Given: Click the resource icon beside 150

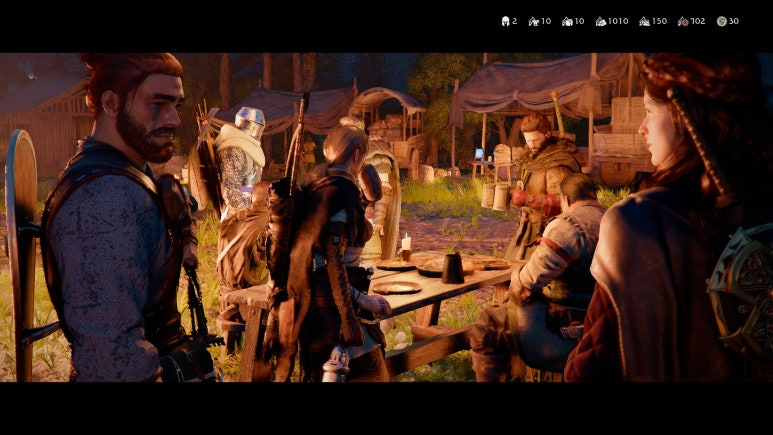Looking at the screenshot, I should click(644, 21).
